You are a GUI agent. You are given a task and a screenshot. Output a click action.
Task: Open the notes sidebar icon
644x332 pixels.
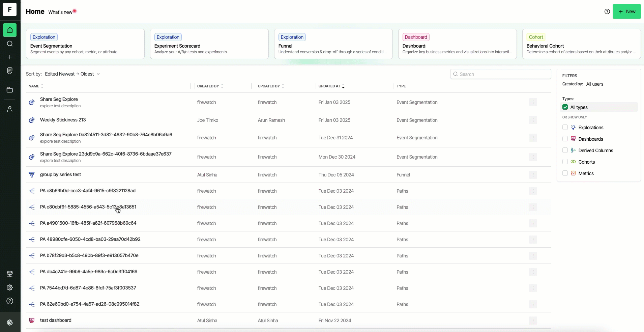pos(10,71)
